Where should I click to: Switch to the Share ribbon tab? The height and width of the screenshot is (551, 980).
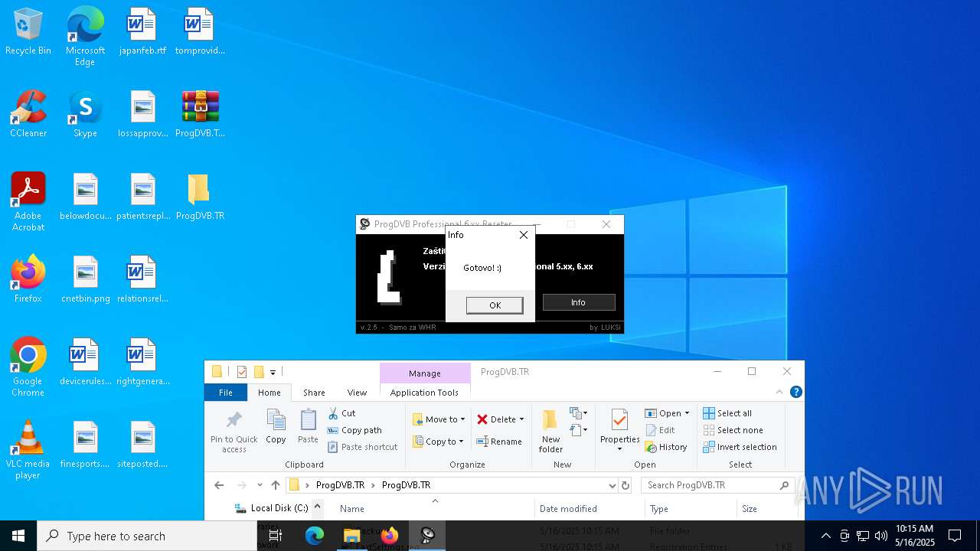314,393
